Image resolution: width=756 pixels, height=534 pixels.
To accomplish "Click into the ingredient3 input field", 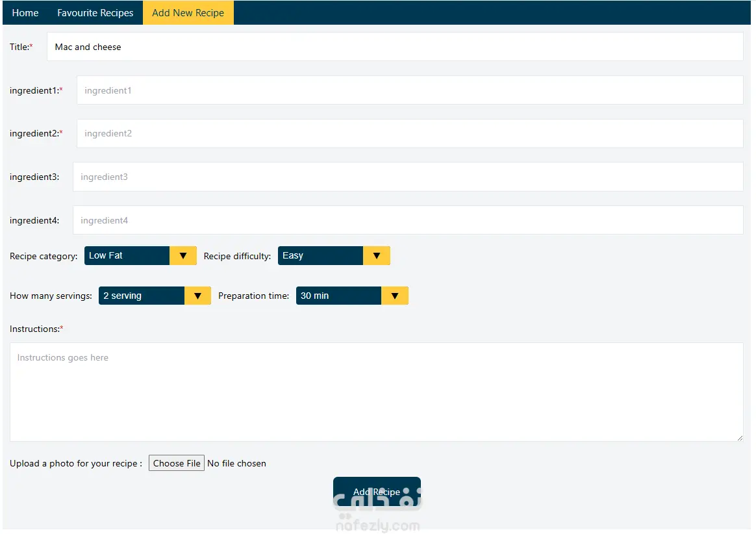I will pos(408,177).
